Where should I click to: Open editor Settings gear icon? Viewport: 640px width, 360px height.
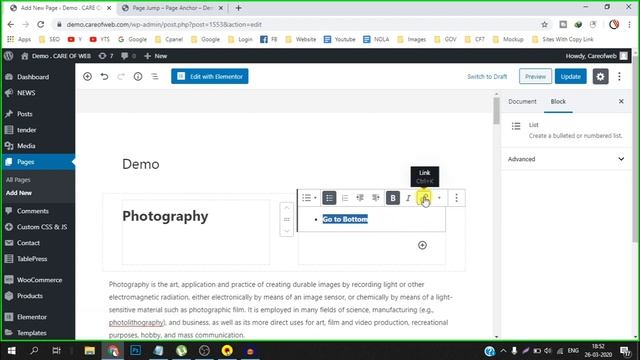click(x=600, y=76)
